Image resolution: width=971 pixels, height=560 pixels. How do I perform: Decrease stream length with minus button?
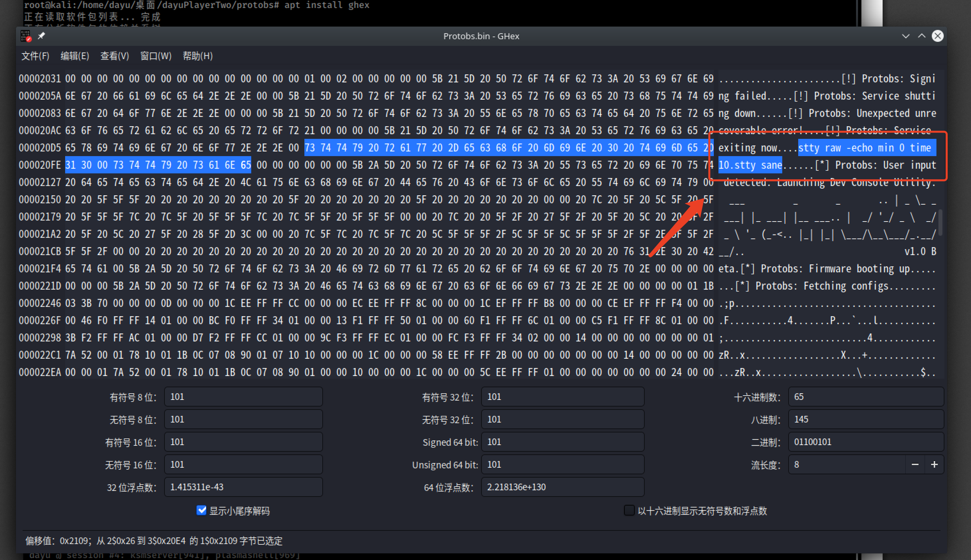pos(915,465)
